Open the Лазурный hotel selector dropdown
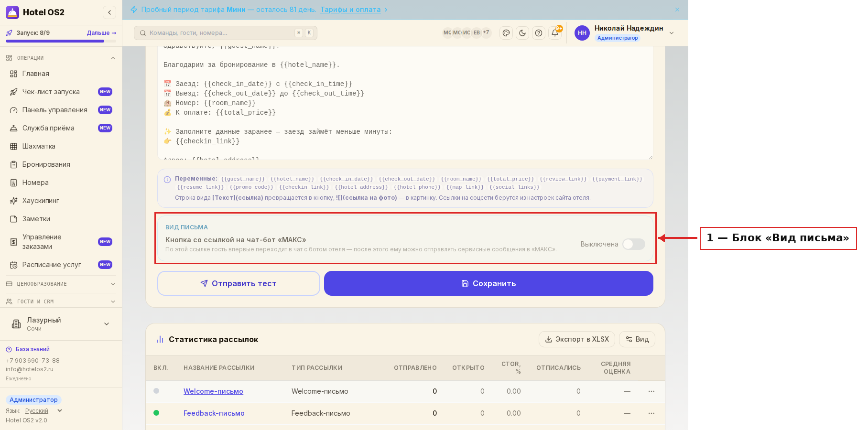Viewport: 868px width, 430px height. [x=61, y=324]
